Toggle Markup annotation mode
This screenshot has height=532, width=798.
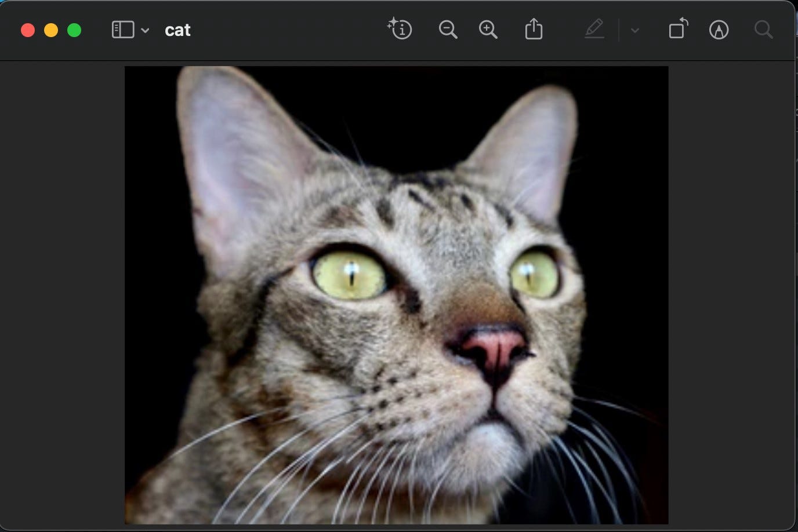point(719,30)
